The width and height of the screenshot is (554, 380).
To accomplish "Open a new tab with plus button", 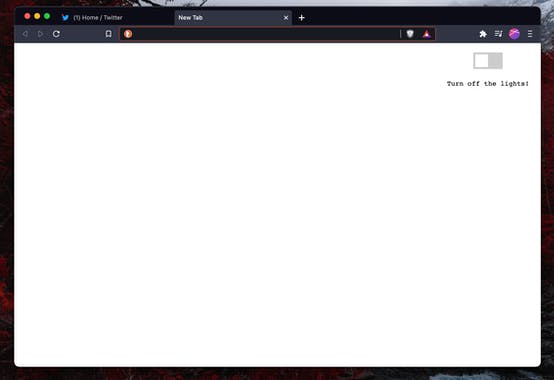I will point(301,17).
